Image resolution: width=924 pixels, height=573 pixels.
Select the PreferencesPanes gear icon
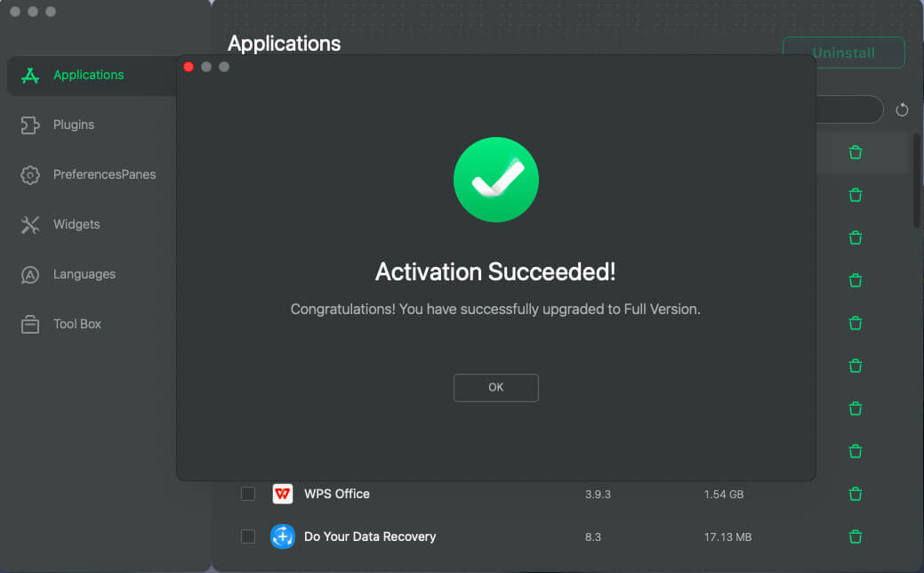coord(29,174)
